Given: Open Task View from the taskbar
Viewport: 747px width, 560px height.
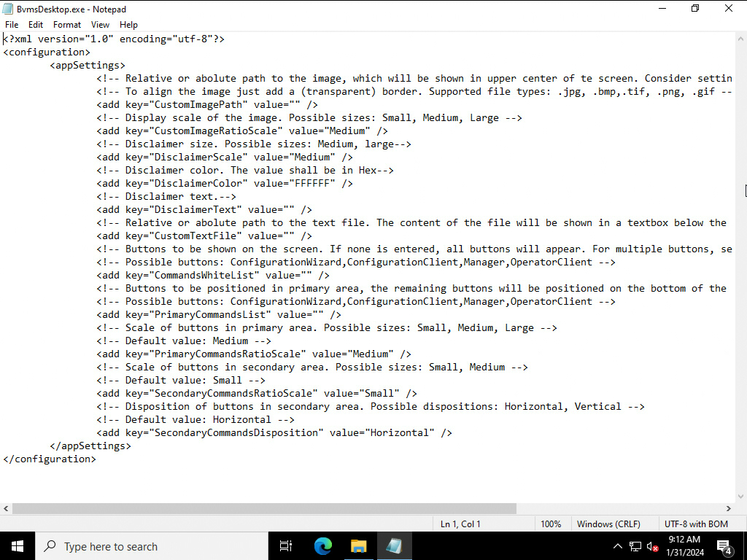Looking at the screenshot, I should tap(286, 546).
